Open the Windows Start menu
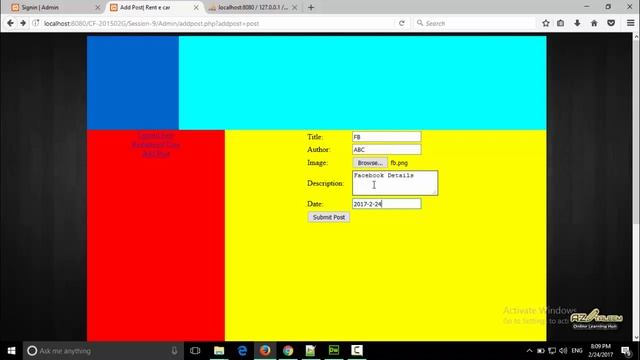640x360 pixels. pyautogui.click(x=11, y=351)
